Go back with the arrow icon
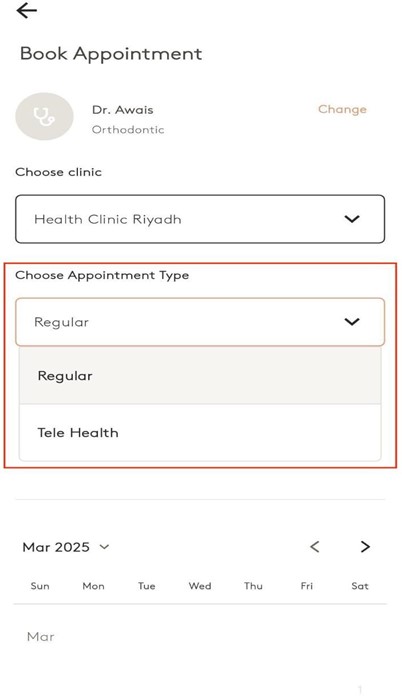 [x=27, y=11]
